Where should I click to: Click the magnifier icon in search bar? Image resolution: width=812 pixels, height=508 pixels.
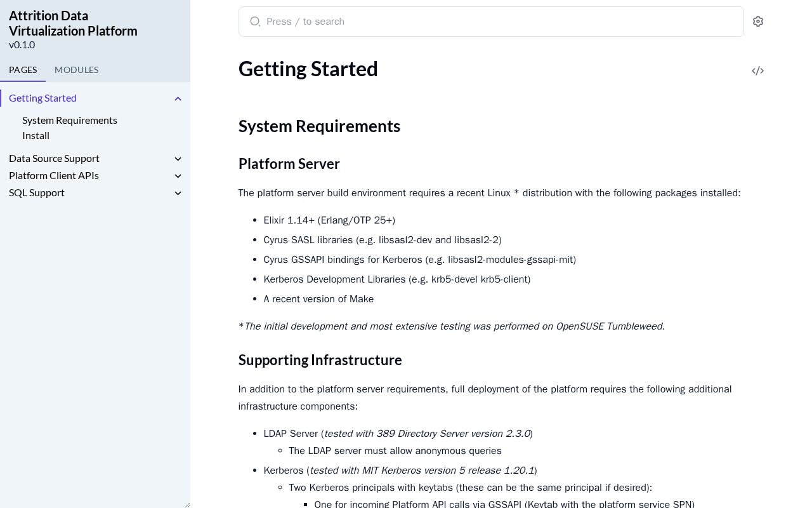coord(255,22)
